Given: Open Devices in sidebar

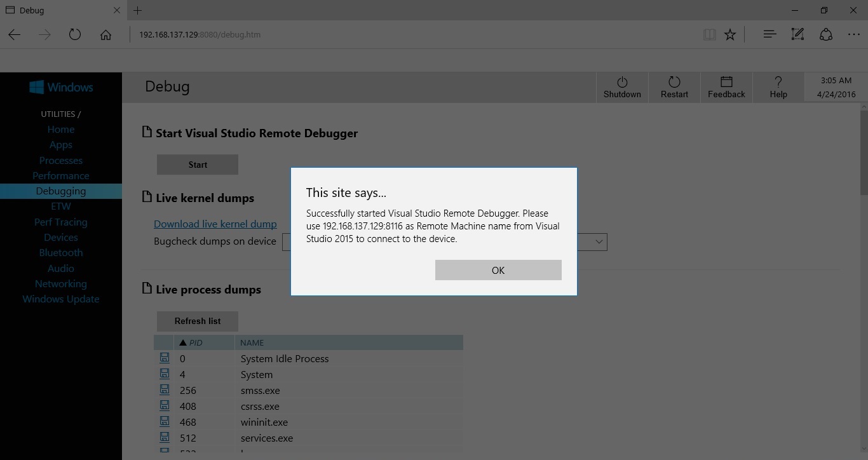Looking at the screenshot, I should point(61,238).
